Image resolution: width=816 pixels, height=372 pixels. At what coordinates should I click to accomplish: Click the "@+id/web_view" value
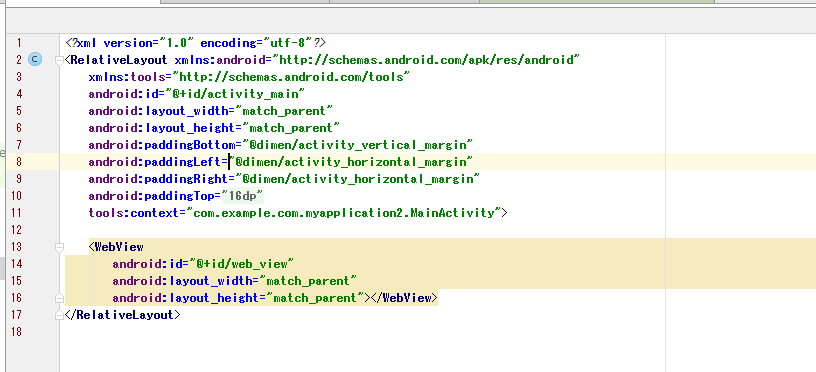(241, 264)
